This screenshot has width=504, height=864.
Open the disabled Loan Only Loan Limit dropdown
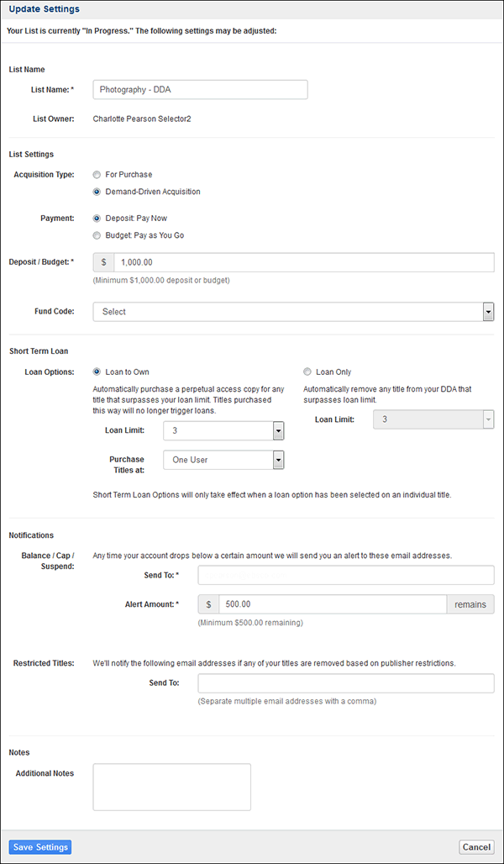pyautogui.click(x=433, y=419)
